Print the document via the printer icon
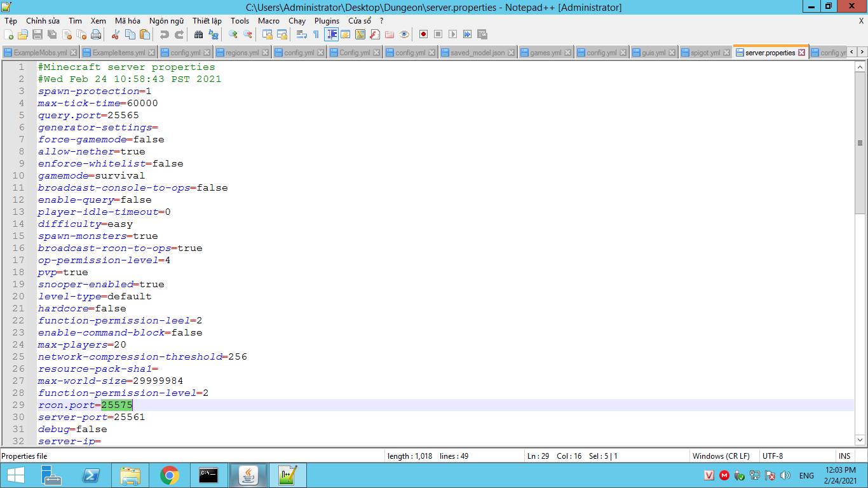Screen dimensions: 868x488 pos(96,34)
